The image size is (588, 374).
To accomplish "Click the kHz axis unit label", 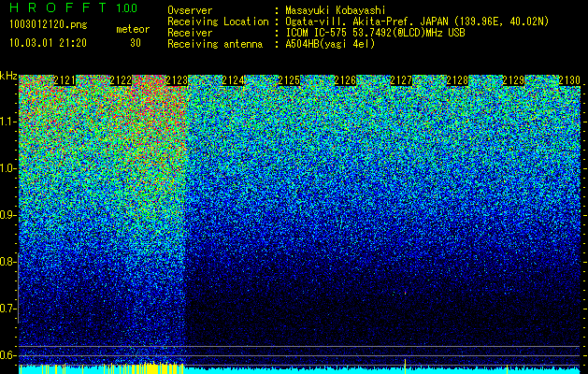I will pos(8,76).
